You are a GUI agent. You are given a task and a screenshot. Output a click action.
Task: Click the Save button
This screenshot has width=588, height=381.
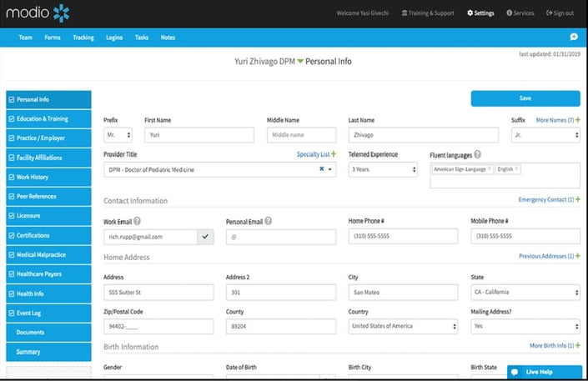point(525,98)
